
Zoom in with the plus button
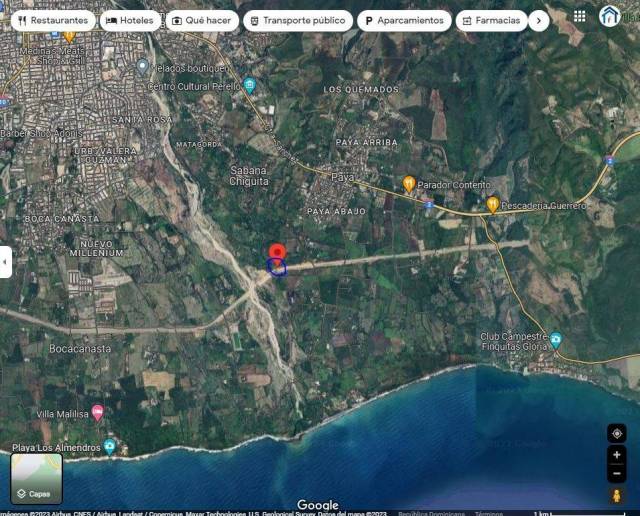(617, 455)
